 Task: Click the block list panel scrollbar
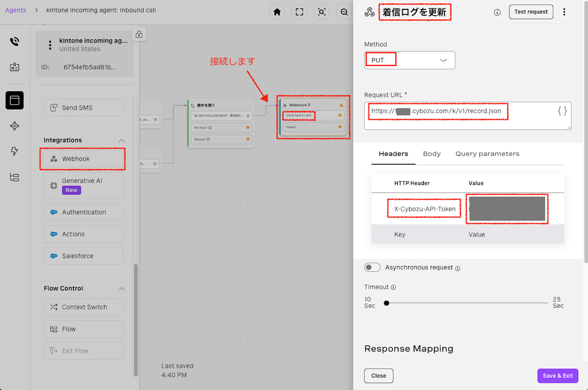coord(136,320)
